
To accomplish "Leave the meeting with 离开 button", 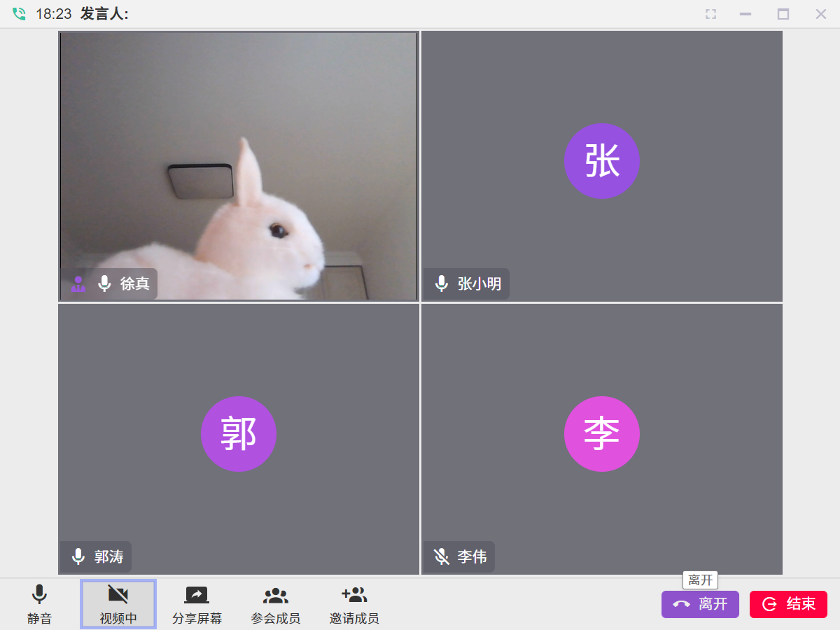I will pos(700,604).
